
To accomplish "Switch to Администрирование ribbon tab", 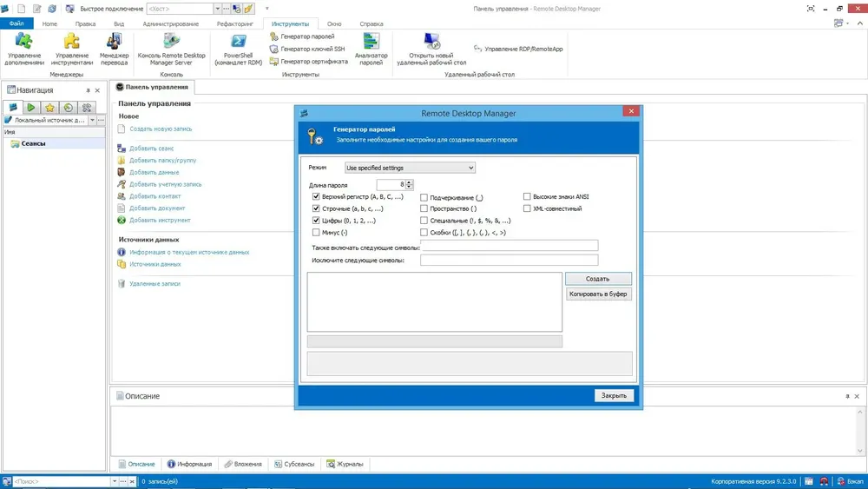I will click(x=170, y=23).
